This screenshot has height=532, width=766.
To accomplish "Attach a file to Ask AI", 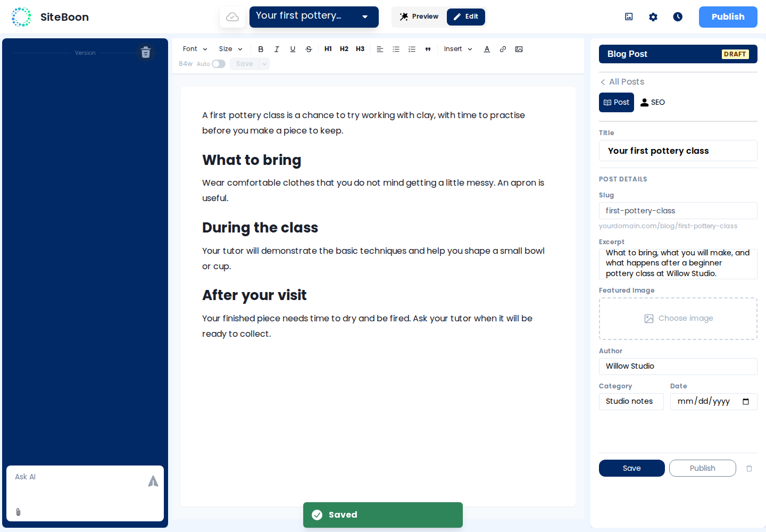I will click(18, 512).
